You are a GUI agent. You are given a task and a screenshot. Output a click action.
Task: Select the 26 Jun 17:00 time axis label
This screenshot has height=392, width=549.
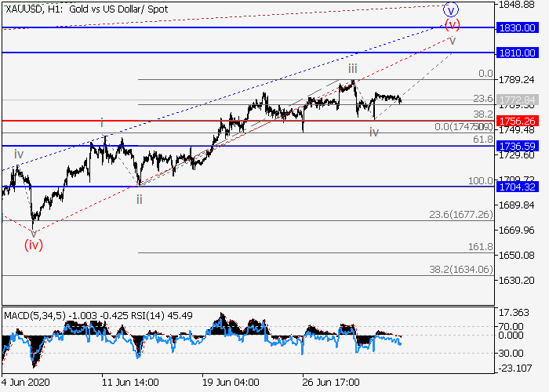[330, 382]
